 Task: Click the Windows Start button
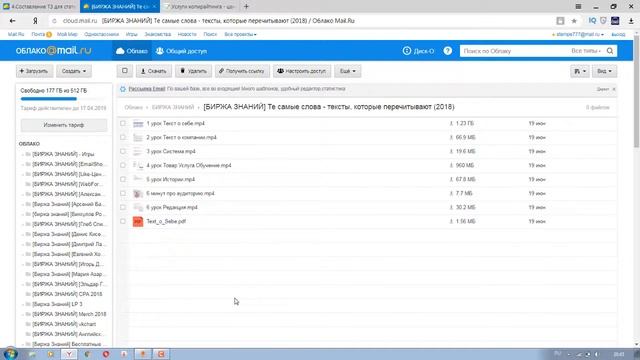pyautogui.click(x=10, y=353)
